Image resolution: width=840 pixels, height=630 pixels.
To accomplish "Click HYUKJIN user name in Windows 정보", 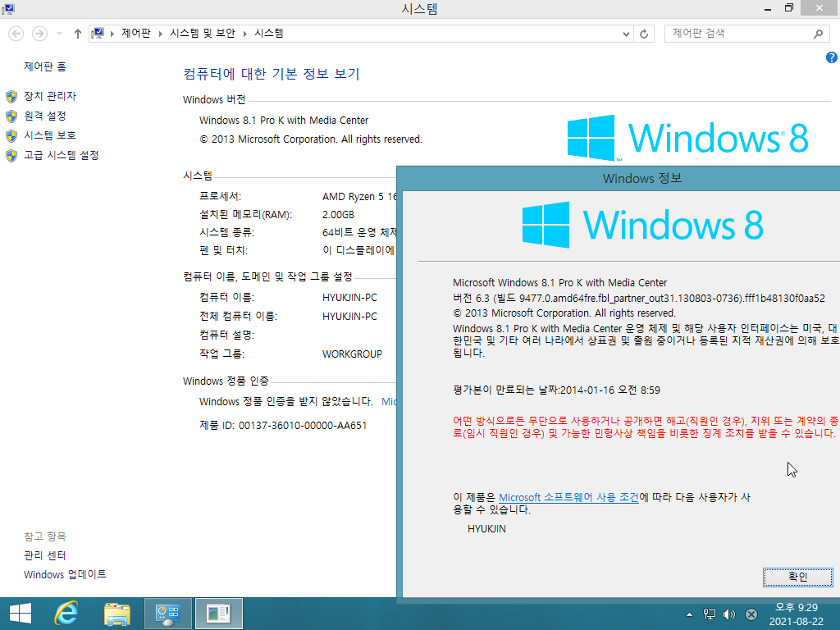I will coord(486,529).
